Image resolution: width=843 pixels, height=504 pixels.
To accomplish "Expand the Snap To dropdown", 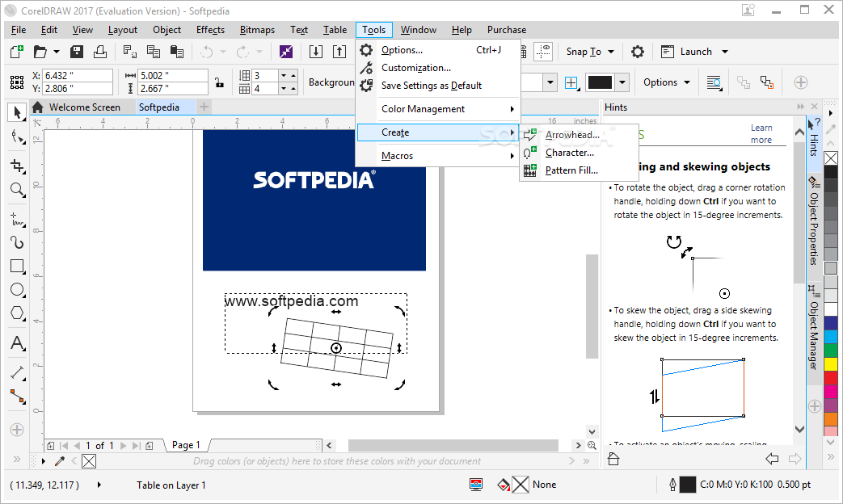I will (x=611, y=52).
